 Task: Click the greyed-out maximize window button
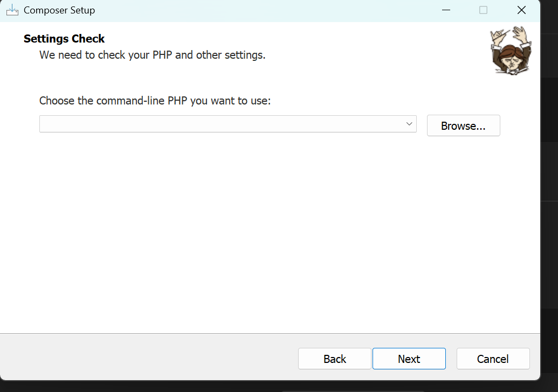tap(483, 10)
